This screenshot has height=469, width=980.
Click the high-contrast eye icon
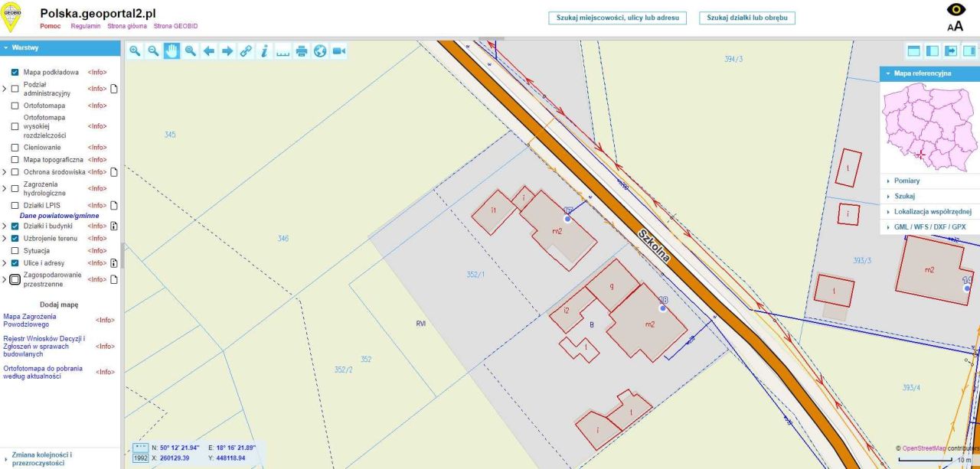click(955, 9)
